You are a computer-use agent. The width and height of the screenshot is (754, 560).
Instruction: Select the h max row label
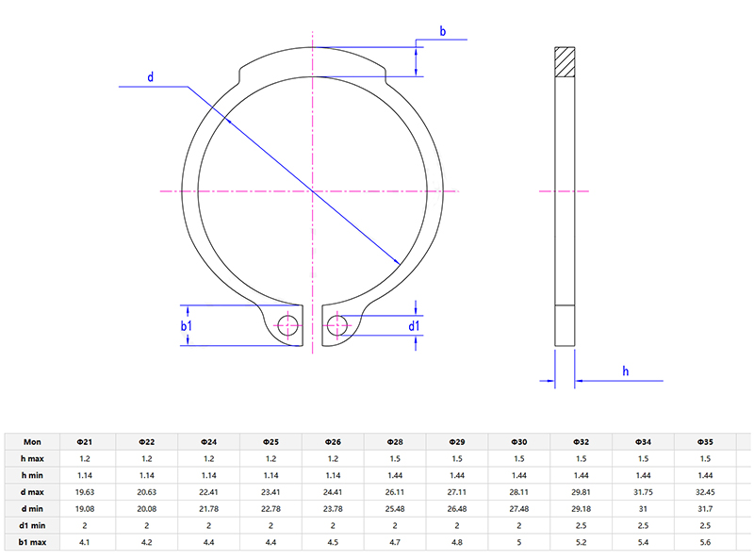point(34,461)
